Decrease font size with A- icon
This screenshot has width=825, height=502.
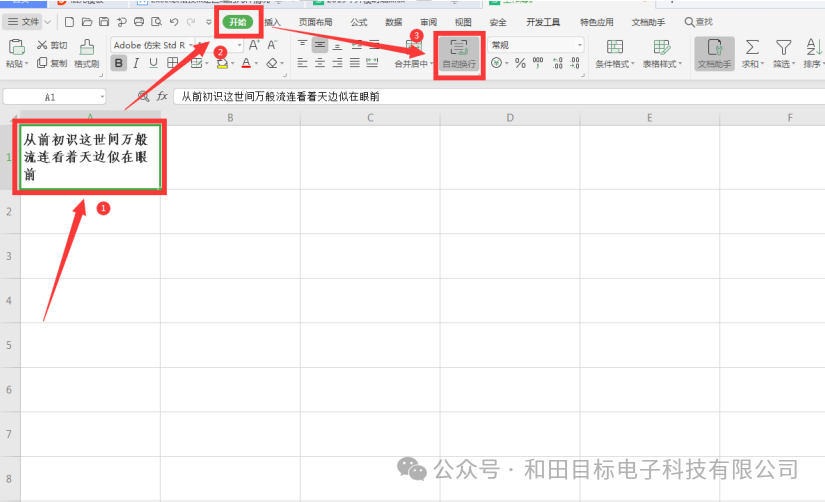272,45
